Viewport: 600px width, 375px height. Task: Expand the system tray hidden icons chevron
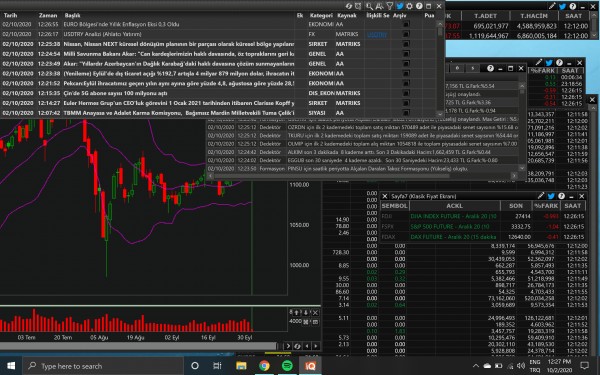[x=476, y=366]
